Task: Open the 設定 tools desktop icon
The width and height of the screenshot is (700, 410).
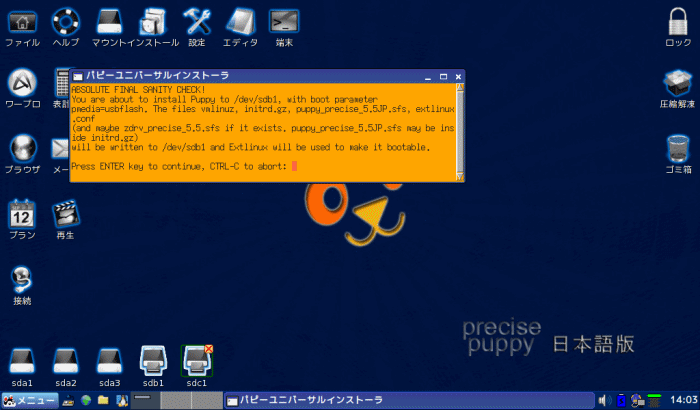Action: [197, 22]
